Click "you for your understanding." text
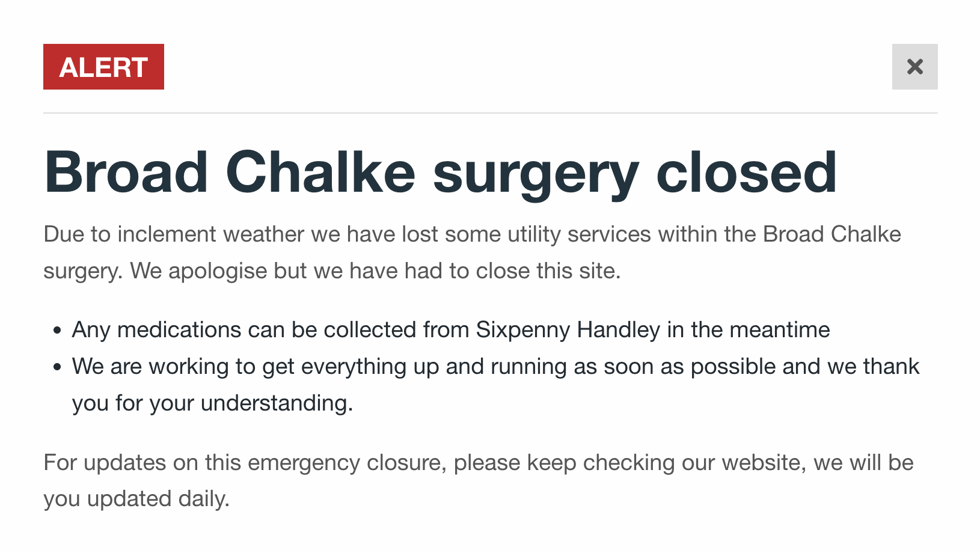Screen dimensions: 980x553 pos(212,403)
